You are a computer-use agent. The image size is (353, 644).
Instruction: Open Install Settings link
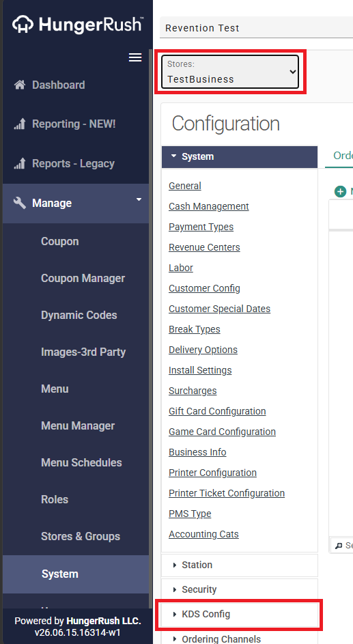tap(200, 371)
